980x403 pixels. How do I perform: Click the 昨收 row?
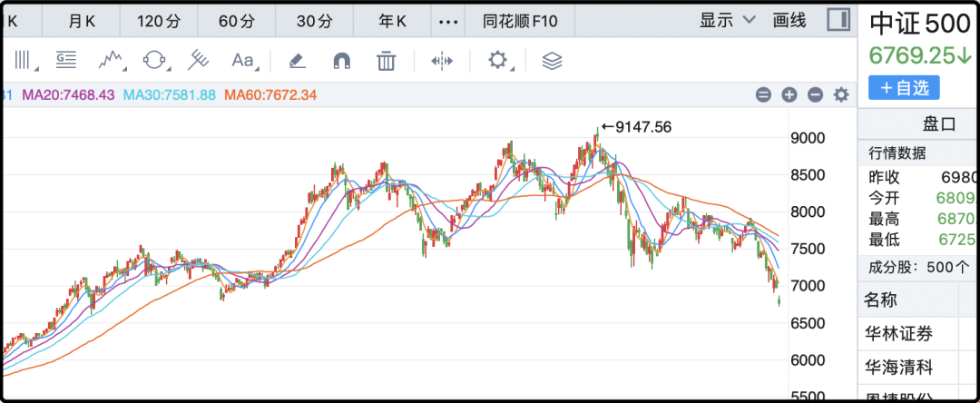(x=922, y=177)
